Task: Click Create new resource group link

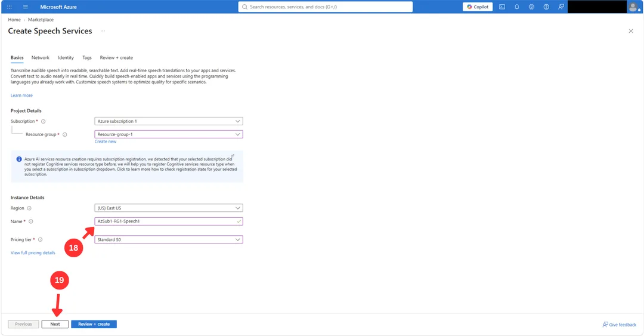Action: coord(106,141)
